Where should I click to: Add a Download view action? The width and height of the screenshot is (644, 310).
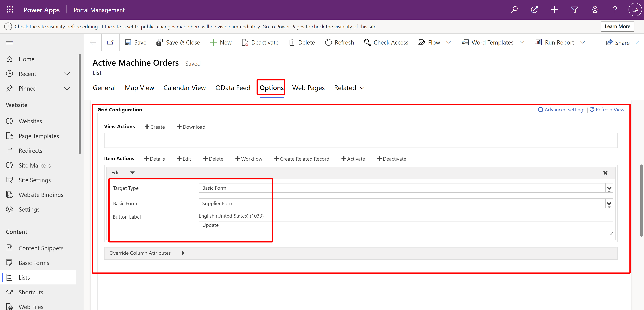pyautogui.click(x=191, y=127)
